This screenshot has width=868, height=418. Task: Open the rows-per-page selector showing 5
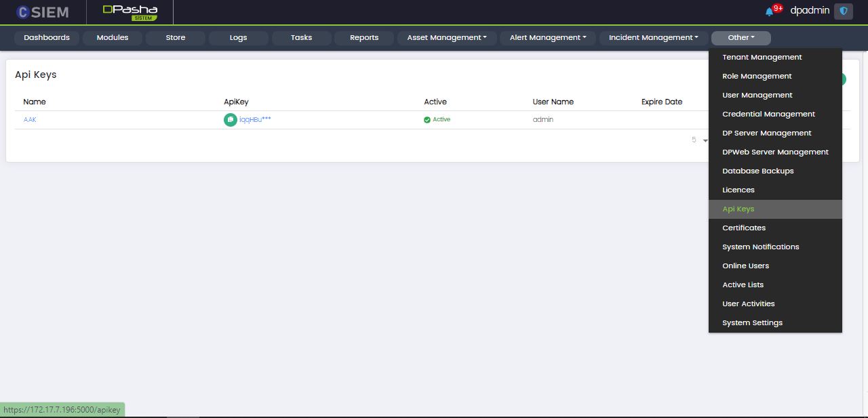tap(699, 140)
